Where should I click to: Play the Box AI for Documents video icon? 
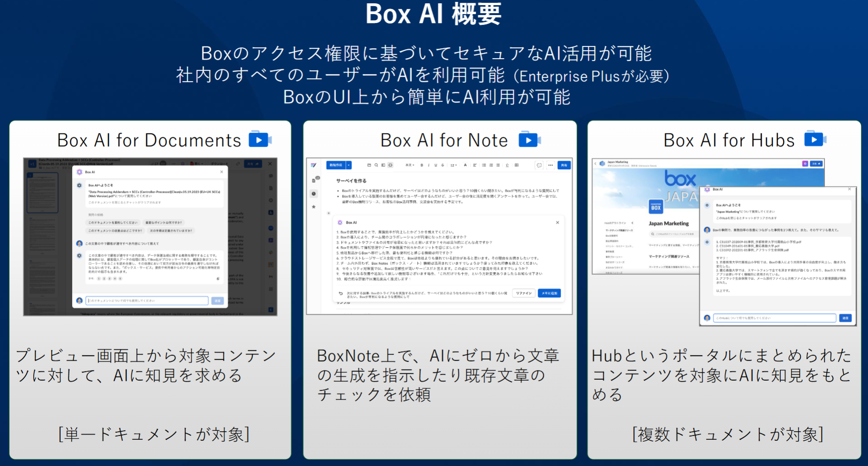point(260,140)
